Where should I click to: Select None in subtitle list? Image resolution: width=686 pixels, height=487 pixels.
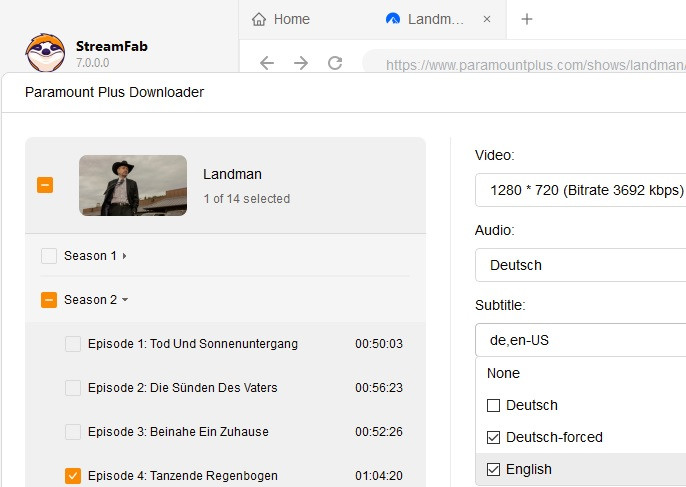[x=503, y=373]
